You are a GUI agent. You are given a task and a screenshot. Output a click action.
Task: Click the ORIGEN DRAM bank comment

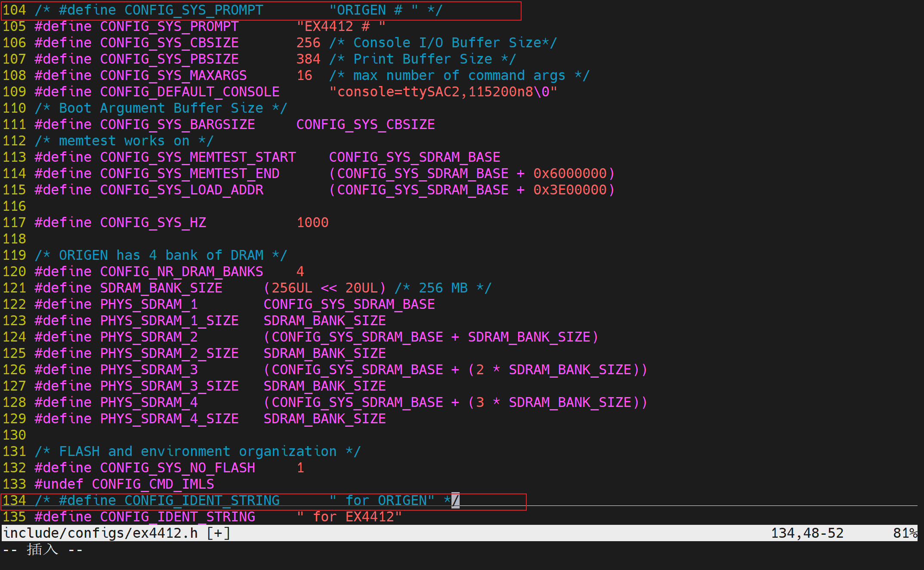coord(161,256)
